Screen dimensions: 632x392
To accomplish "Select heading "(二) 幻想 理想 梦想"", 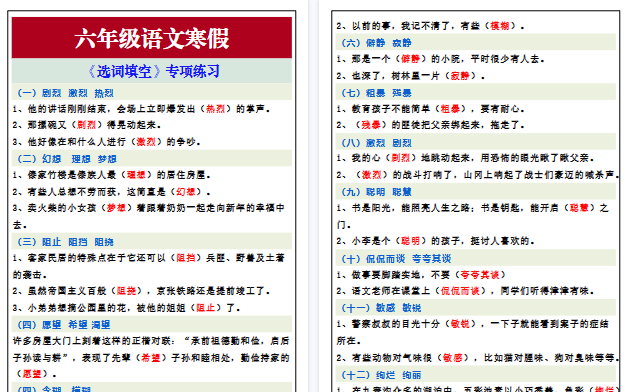I will click(x=67, y=159).
